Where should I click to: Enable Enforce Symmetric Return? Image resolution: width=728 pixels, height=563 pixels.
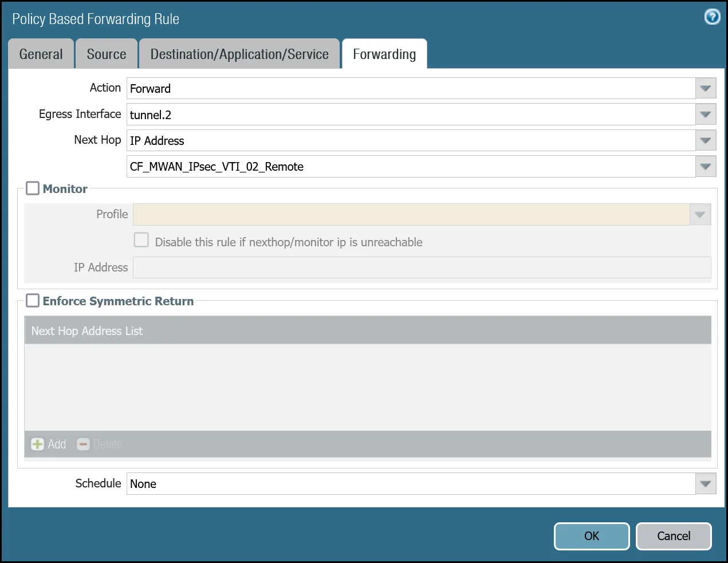(33, 301)
